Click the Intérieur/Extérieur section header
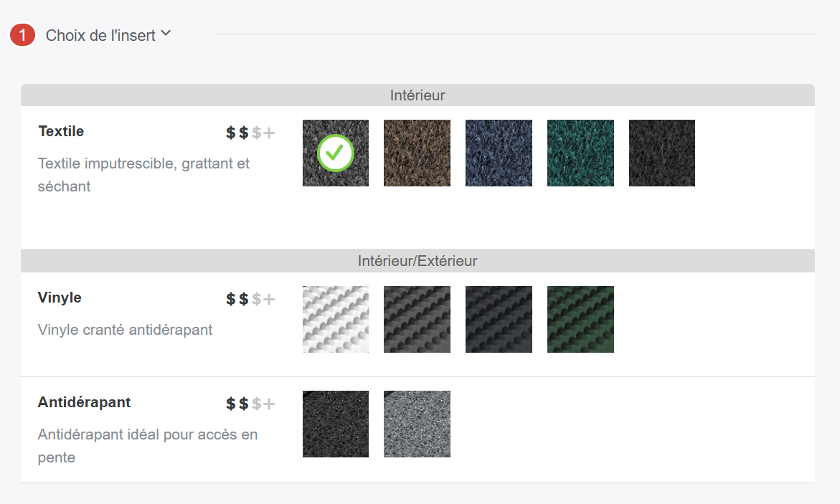Image resolution: width=840 pixels, height=504 pixels. point(417,261)
